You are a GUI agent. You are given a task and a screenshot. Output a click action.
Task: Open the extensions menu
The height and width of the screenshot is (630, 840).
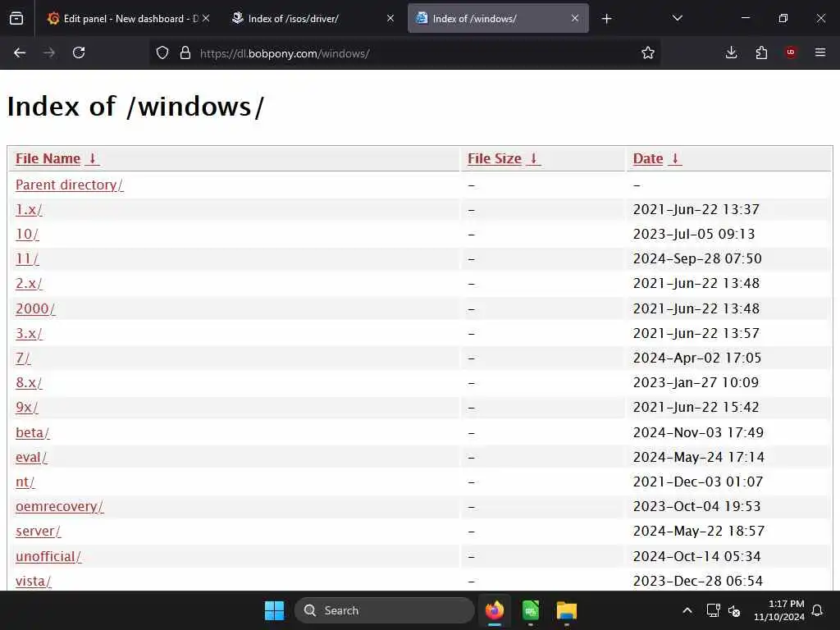pos(761,52)
